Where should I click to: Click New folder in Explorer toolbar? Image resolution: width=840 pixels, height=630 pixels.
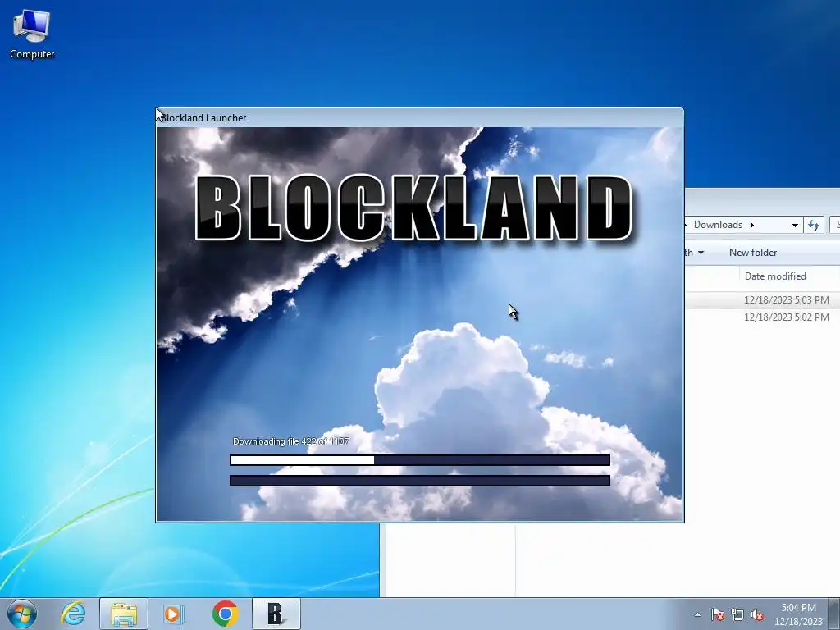coord(753,253)
